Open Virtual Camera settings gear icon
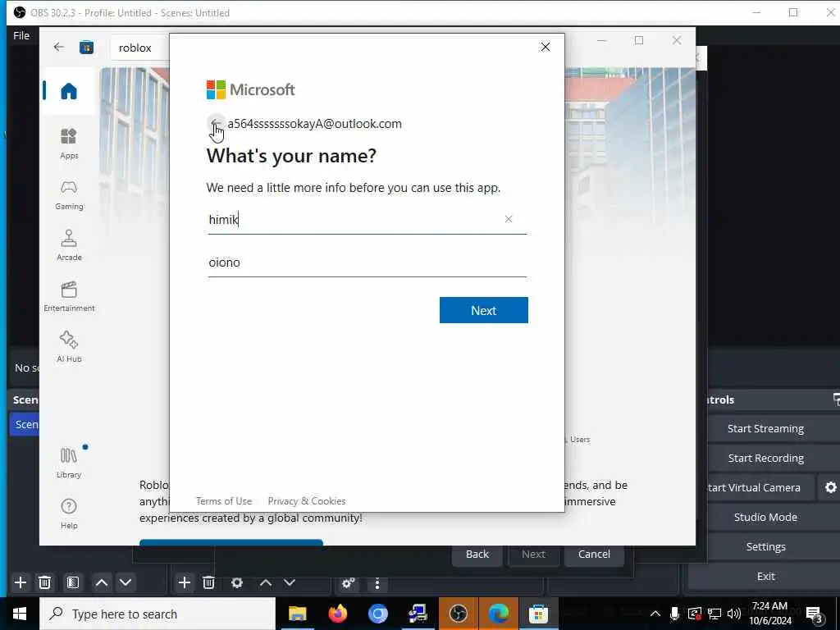 tap(830, 487)
